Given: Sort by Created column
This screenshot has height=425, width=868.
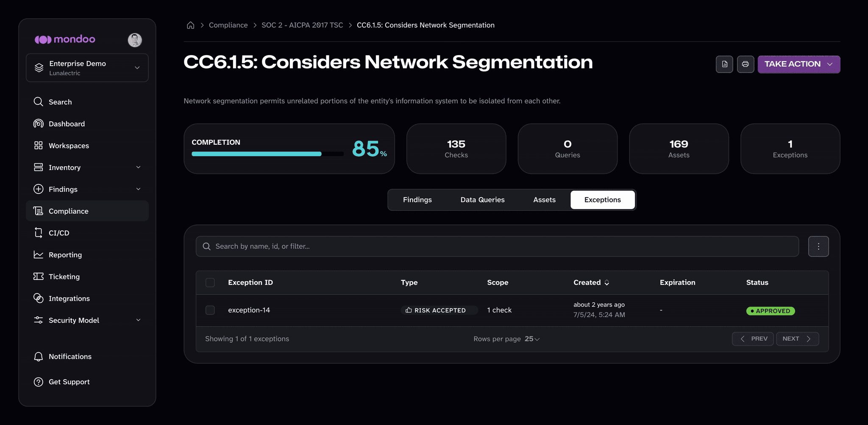Looking at the screenshot, I should pyautogui.click(x=591, y=282).
